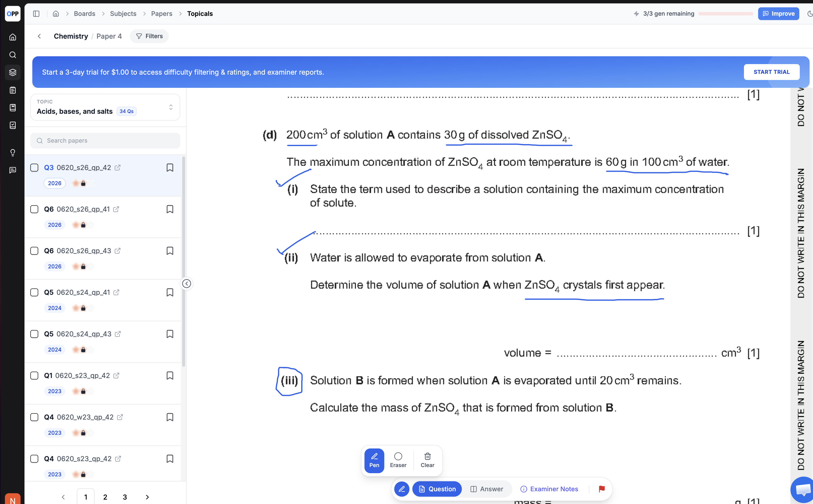Switch to the Question tab
Image resolution: width=813 pixels, height=504 pixels.
coord(437,489)
